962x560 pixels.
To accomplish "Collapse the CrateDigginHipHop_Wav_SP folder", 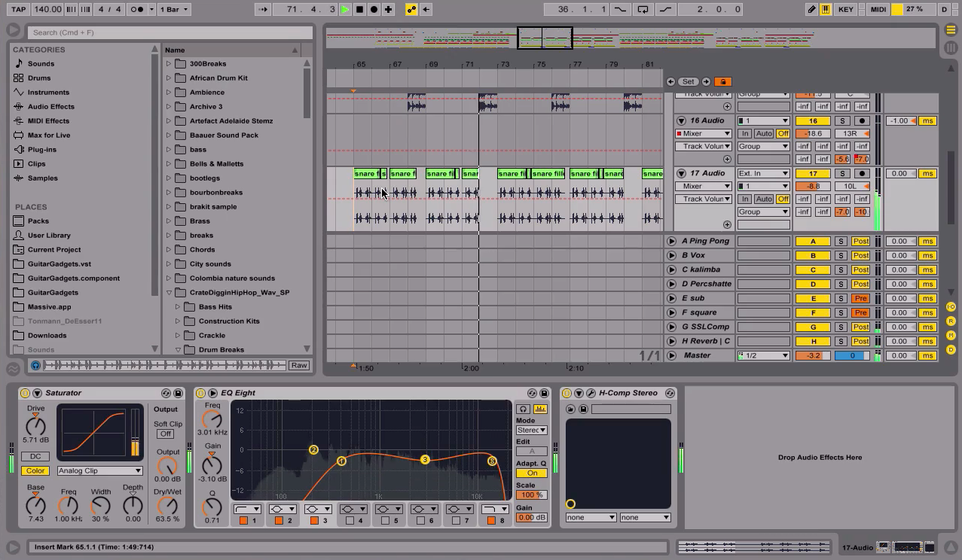I will coord(169,293).
